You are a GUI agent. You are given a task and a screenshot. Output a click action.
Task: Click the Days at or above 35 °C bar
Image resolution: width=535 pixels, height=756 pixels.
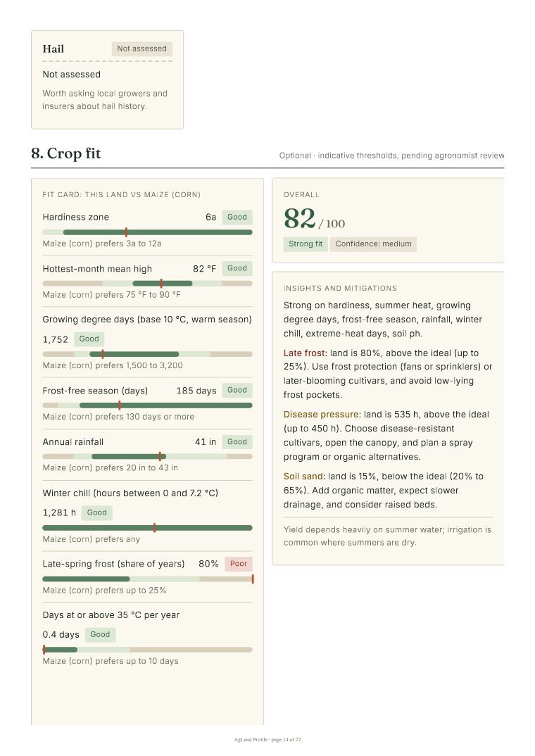click(148, 650)
